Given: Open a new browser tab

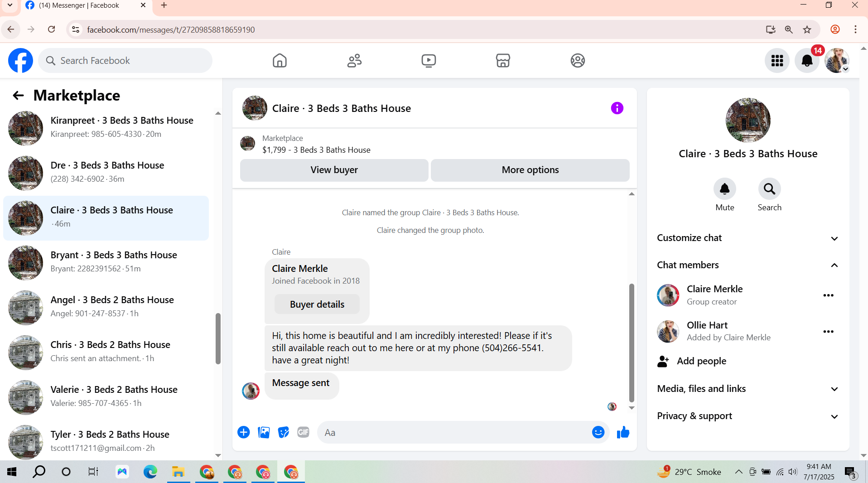Looking at the screenshot, I should point(164,5).
